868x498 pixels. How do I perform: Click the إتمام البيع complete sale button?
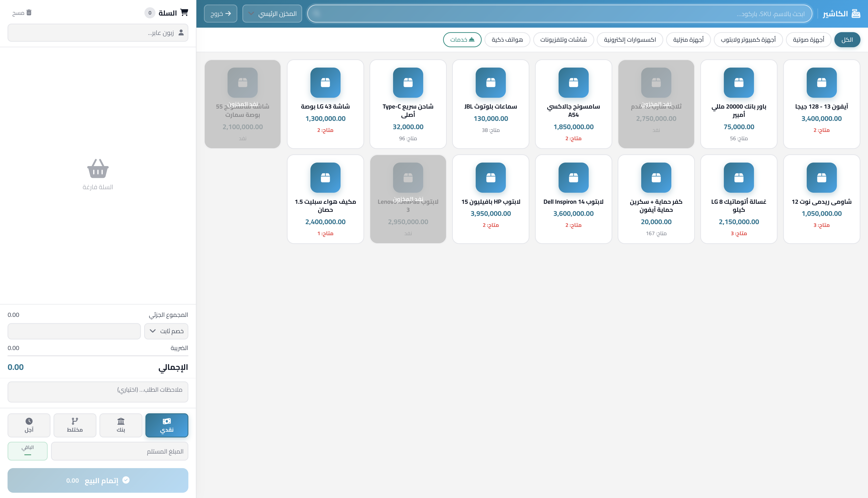(98, 480)
